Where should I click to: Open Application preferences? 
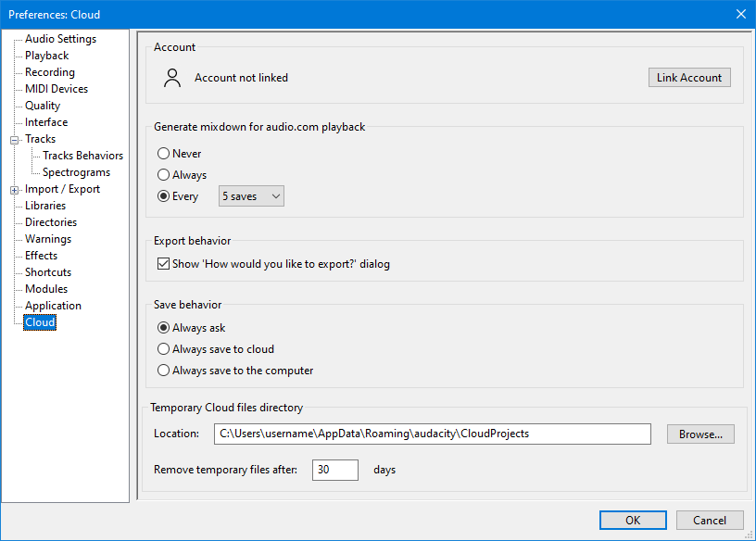coord(53,306)
